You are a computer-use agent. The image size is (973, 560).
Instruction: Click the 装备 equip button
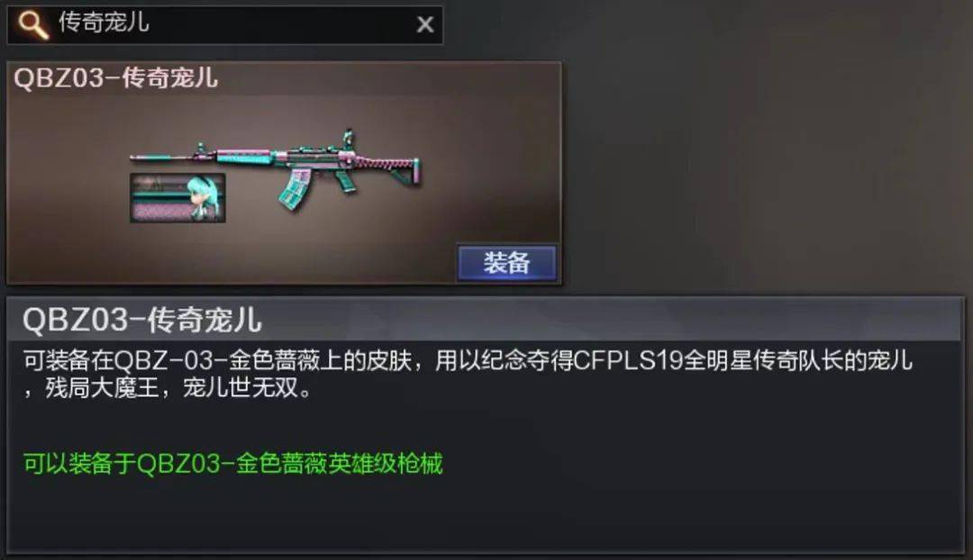coord(506,263)
